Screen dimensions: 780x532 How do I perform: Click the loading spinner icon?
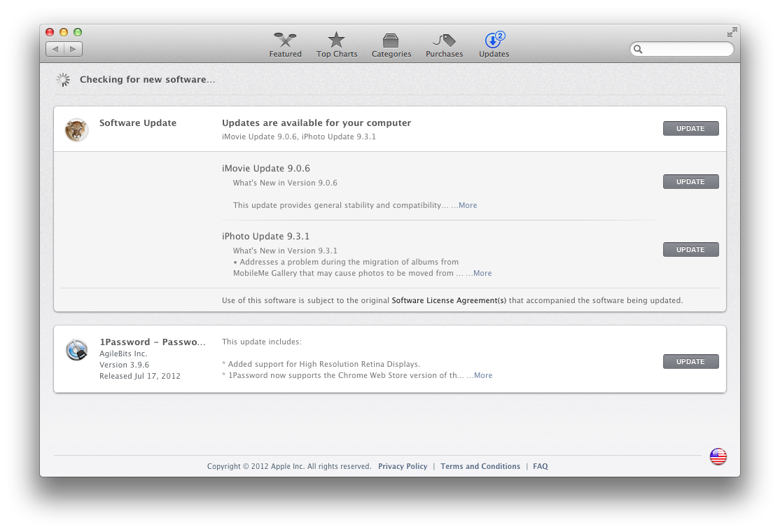[x=63, y=80]
